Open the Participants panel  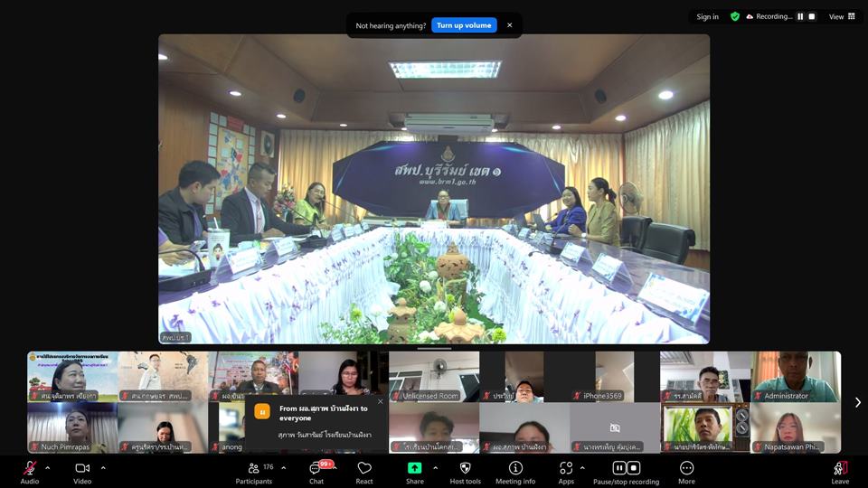[x=253, y=473]
